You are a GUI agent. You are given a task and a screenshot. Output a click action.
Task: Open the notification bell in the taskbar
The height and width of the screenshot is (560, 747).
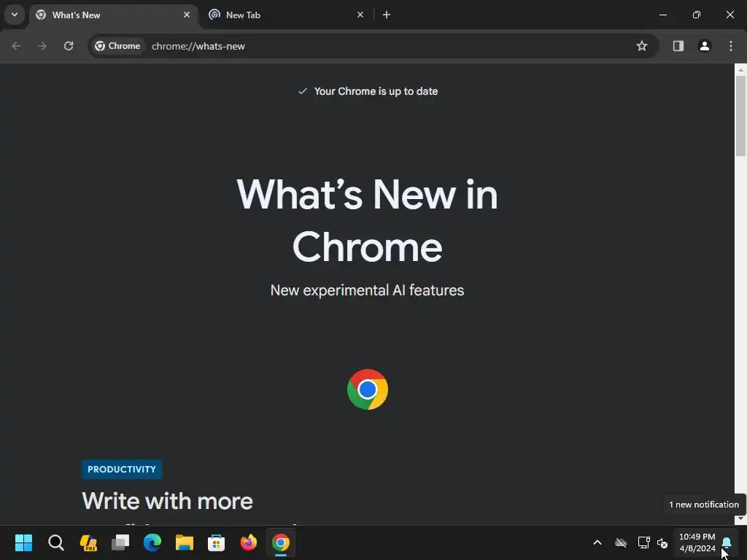pos(727,542)
